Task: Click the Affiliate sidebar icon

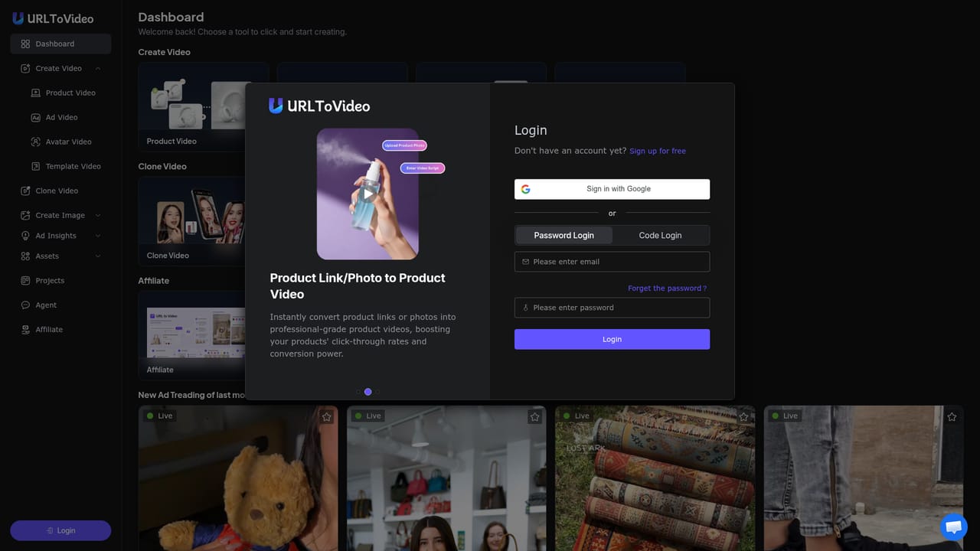Action: (25, 330)
